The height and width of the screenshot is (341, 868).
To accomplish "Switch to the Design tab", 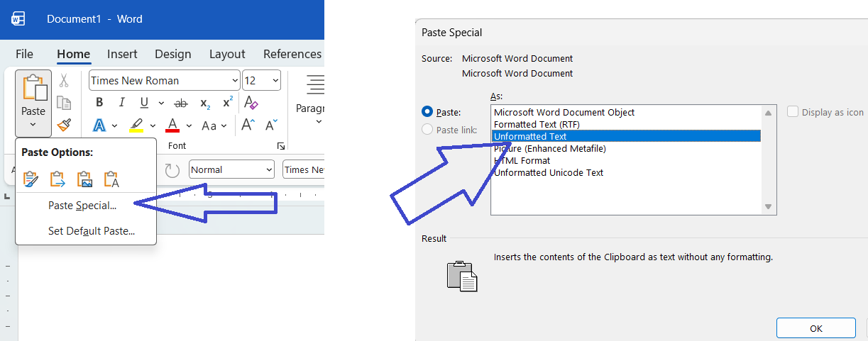I will pos(173,54).
